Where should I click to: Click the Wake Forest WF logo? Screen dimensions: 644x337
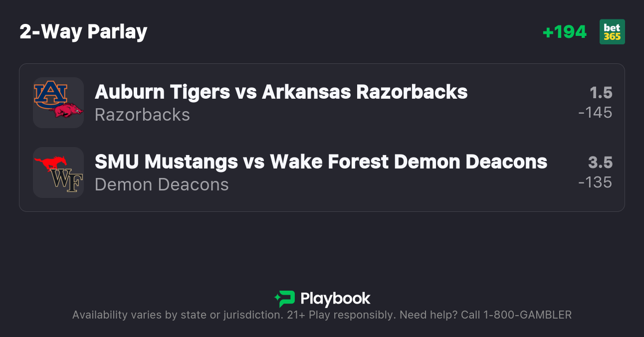pos(67,180)
